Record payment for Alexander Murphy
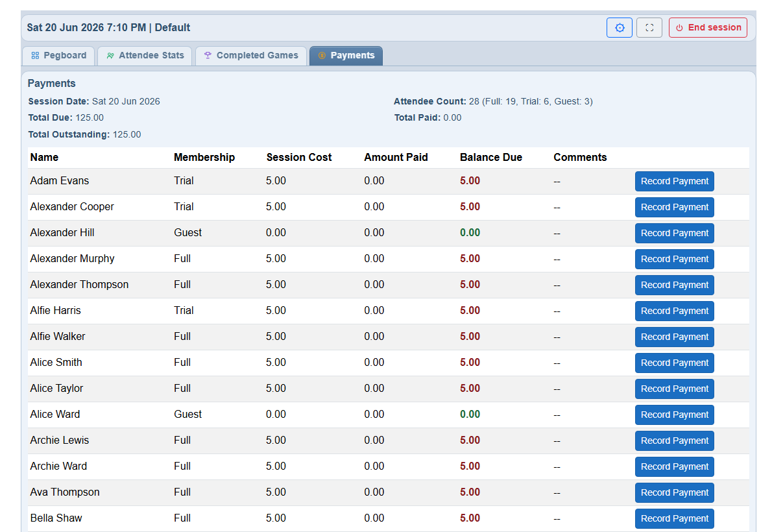 [675, 259]
